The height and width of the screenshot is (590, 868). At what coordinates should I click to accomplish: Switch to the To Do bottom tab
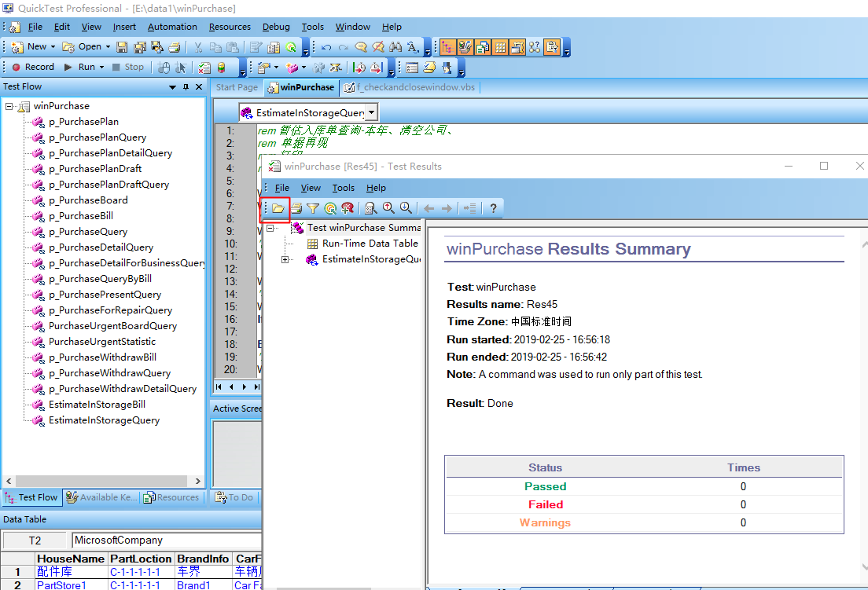(x=235, y=497)
